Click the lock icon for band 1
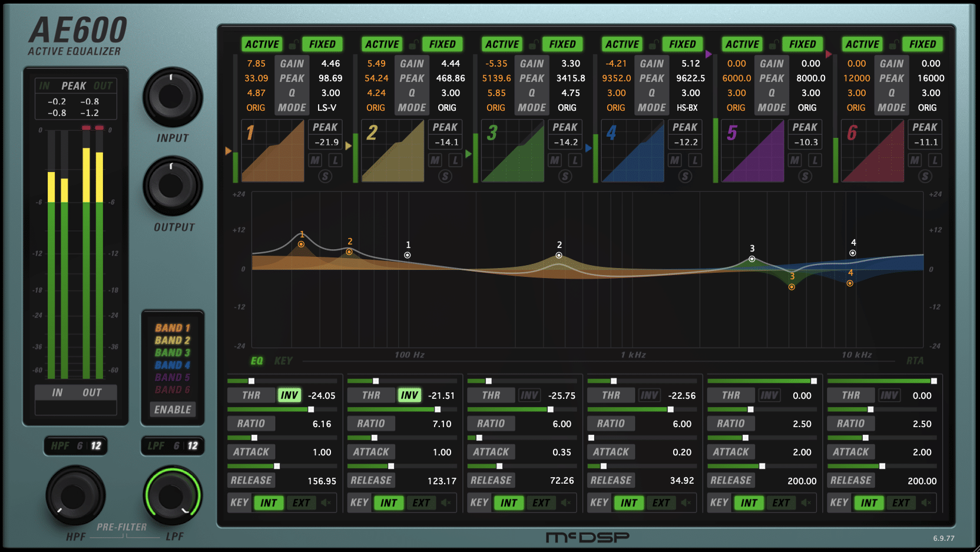 coord(293,45)
